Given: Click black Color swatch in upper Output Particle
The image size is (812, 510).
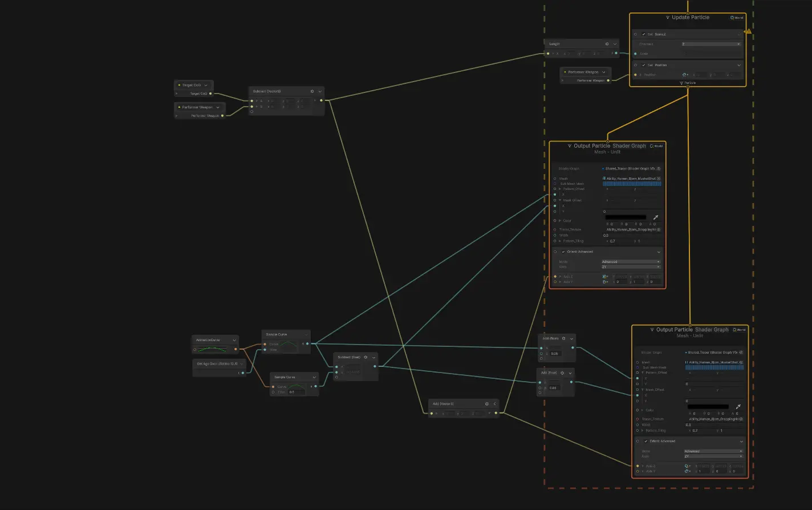Looking at the screenshot, I should click(x=626, y=217).
